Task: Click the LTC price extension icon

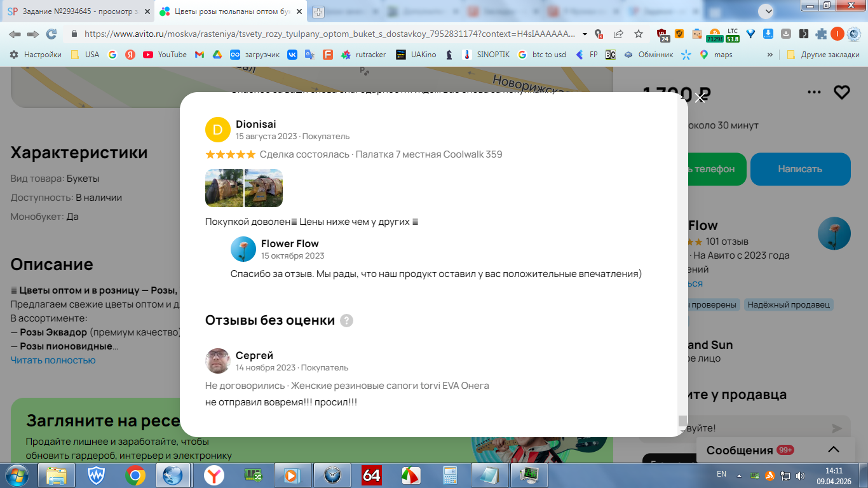Action: click(x=733, y=34)
